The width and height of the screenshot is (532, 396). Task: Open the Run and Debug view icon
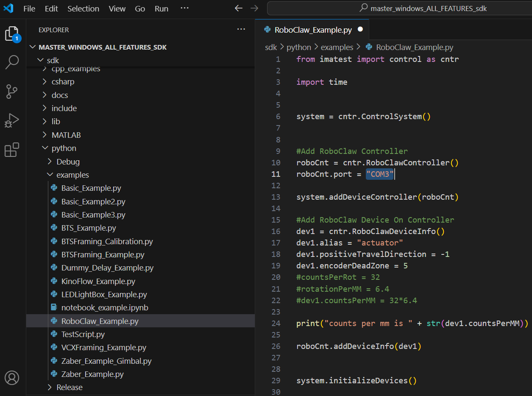coord(12,120)
